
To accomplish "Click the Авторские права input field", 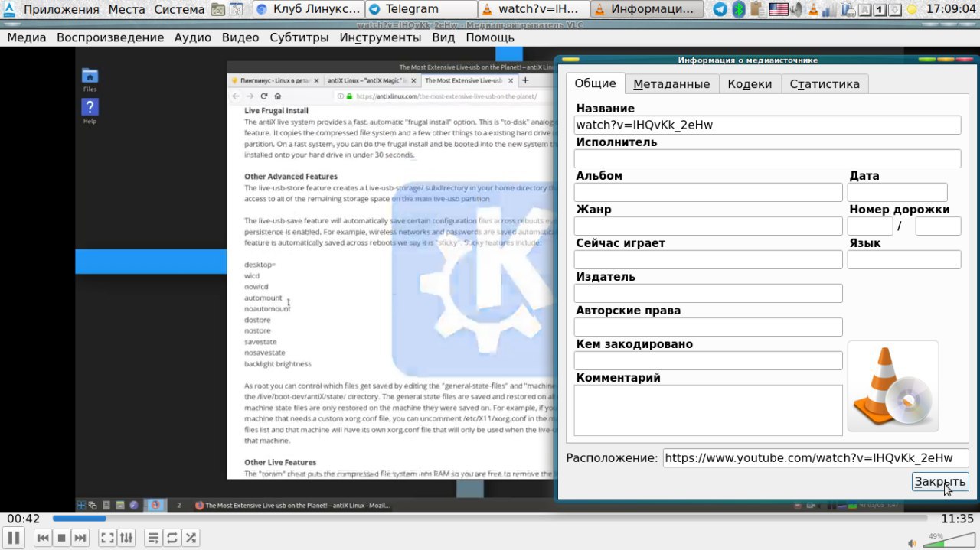I will pos(708,327).
